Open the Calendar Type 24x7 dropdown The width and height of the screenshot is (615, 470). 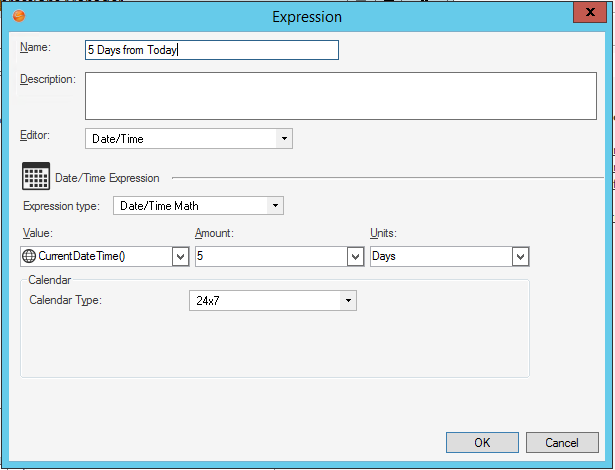(x=347, y=300)
